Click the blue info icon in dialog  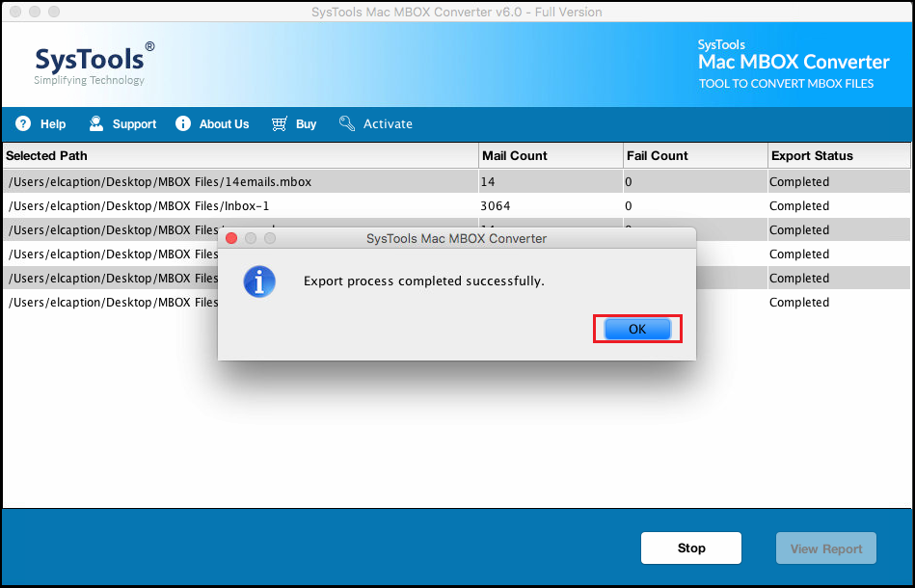259,281
